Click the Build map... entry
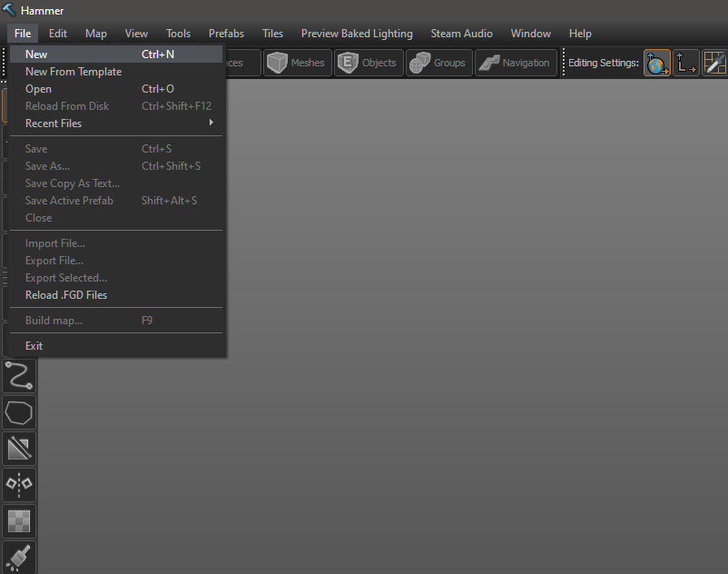Screen dimensions: 728x574 click(116, 321)
